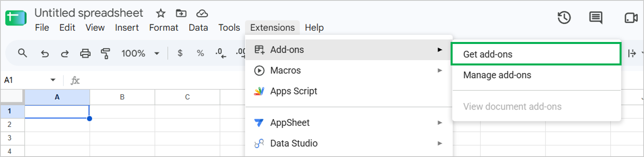Viewport: 644px width, 157px height.
Task: Open the Format menu
Action: tap(164, 27)
